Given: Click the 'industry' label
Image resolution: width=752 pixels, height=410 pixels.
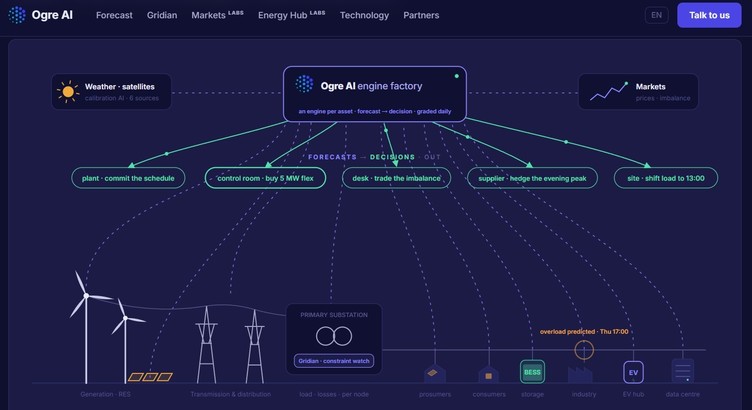Looking at the screenshot, I should [x=584, y=394].
